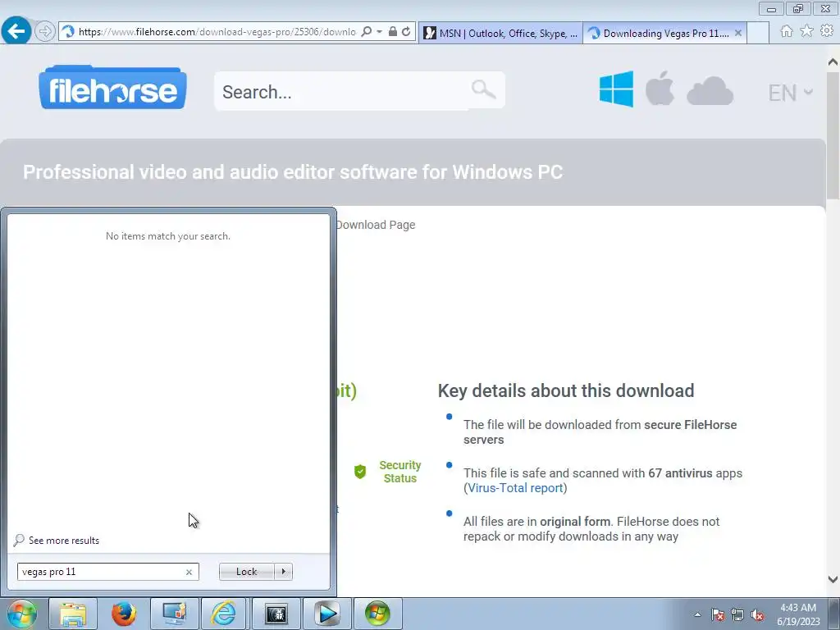The image size is (840, 630).
Task: Click the padlock security icon in address bar
Action: [393, 32]
